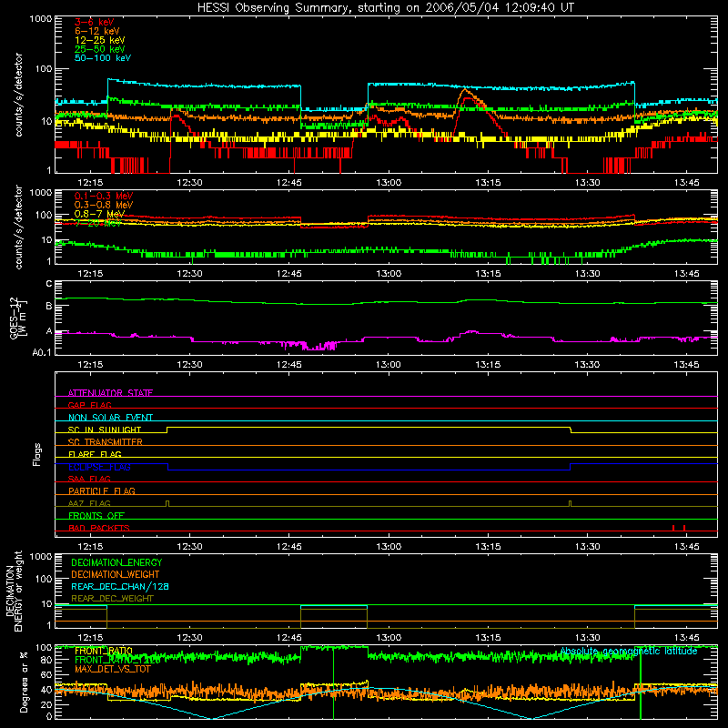
Task: Click 12:30 tick under the MeV panel
Action: click(189, 274)
